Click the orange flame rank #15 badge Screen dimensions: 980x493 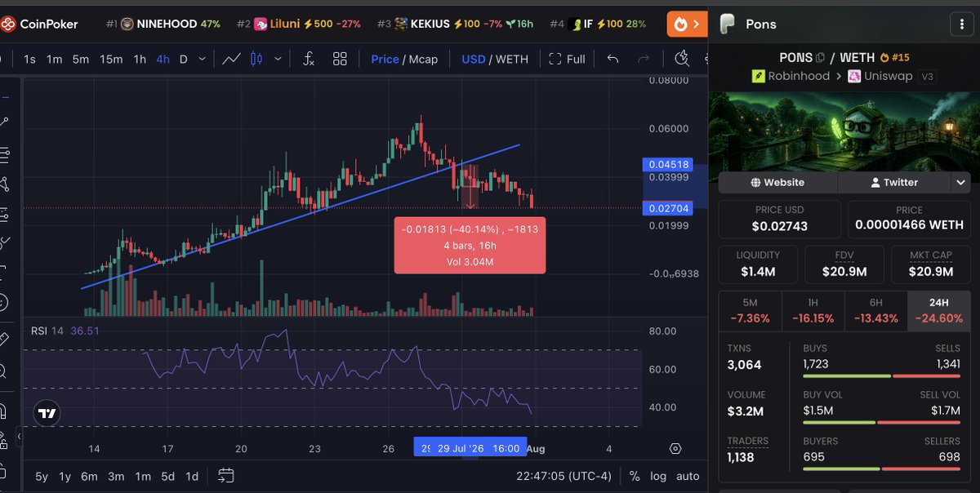pyautogui.click(x=895, y=57)
